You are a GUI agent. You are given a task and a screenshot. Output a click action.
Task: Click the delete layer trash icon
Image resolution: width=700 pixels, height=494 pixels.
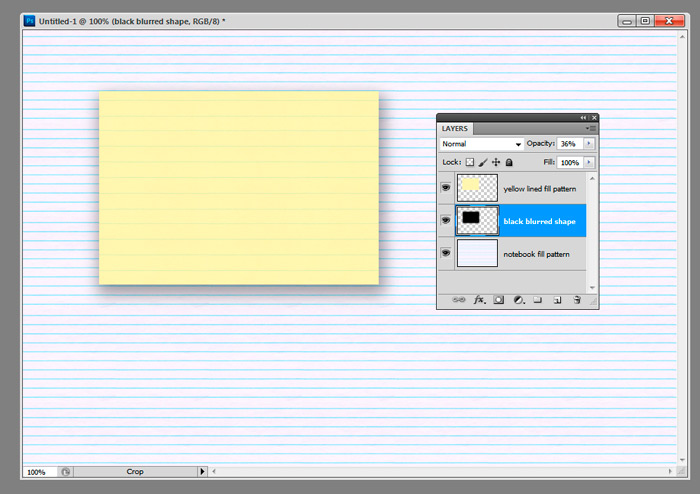pyautogui.click(x=577, y=299)
